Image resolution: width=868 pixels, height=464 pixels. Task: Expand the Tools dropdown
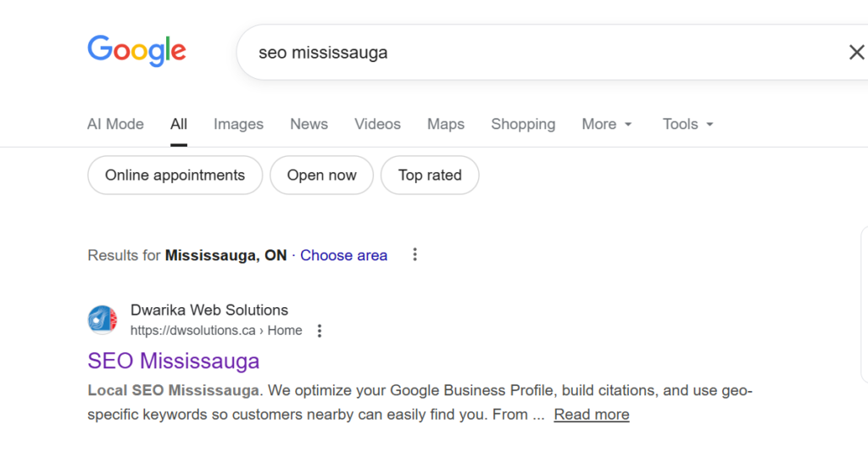click(687, 124)
